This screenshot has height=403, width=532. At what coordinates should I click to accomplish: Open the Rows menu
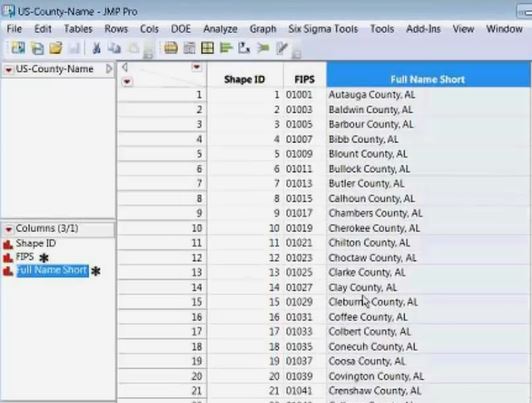coord(116,29)
